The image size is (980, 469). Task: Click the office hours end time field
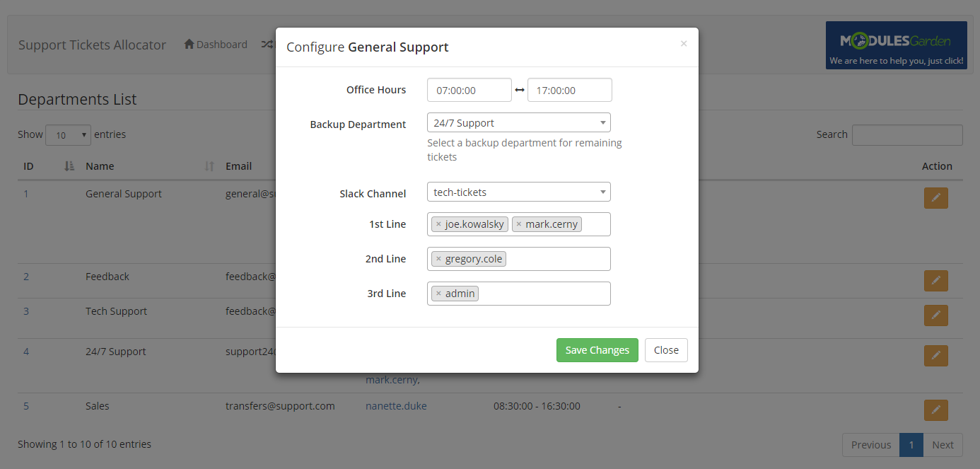[x=569, y=91]
